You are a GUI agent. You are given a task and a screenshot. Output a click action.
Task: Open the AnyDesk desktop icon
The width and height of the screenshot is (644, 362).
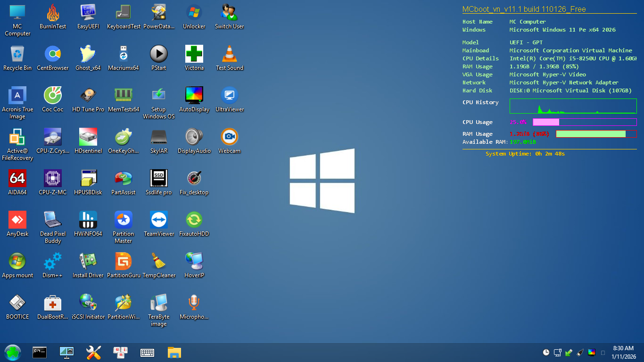(17, 221)
